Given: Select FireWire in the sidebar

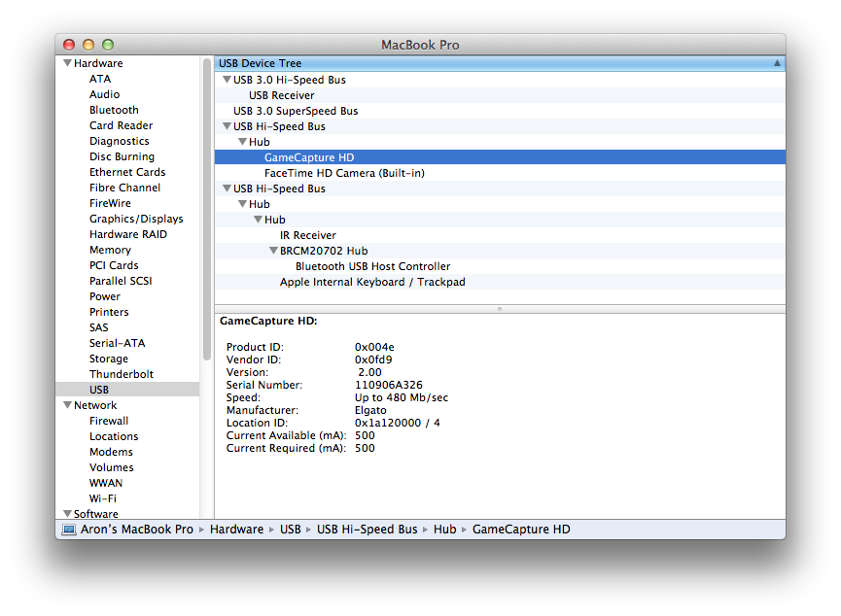Looking at the screenshot, I should (111, 203).
